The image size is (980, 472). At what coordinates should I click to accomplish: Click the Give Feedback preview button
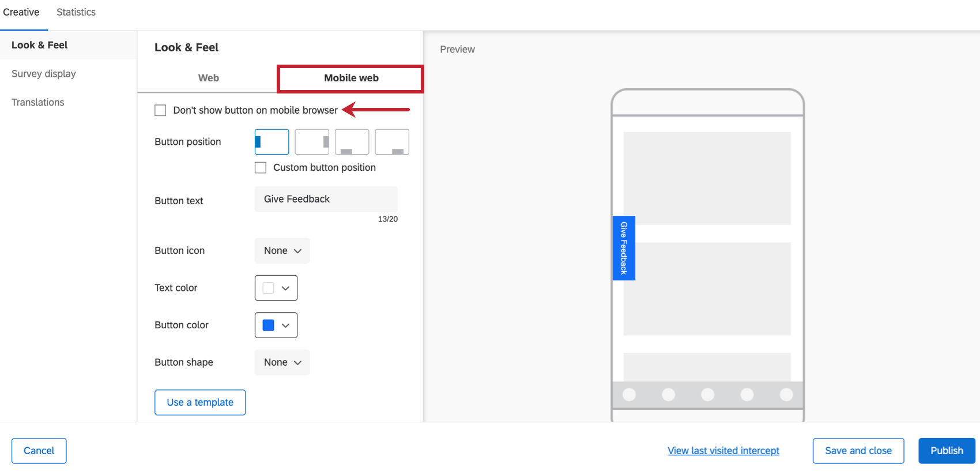tap(624, 248)
